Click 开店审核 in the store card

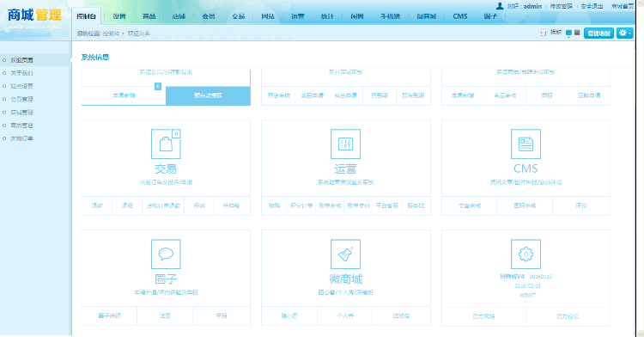coord(278,95)
